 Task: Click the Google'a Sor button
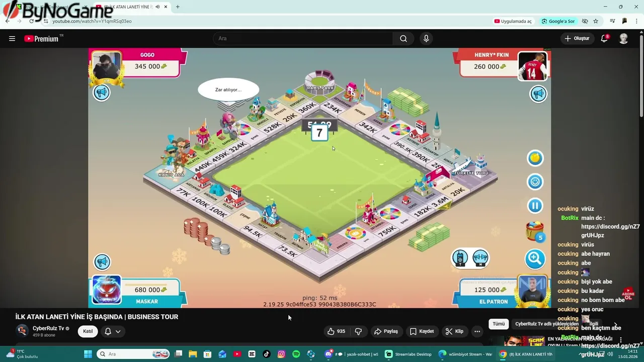[x=558, y=21]
